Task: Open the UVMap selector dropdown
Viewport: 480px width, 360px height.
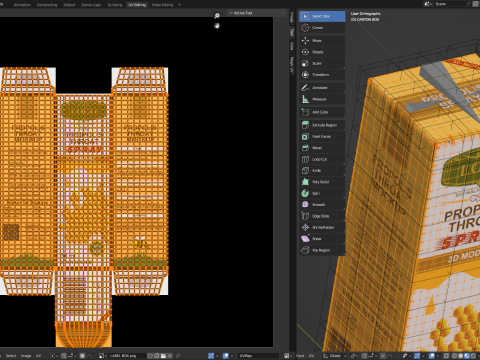Action: (x=259, y=356)
